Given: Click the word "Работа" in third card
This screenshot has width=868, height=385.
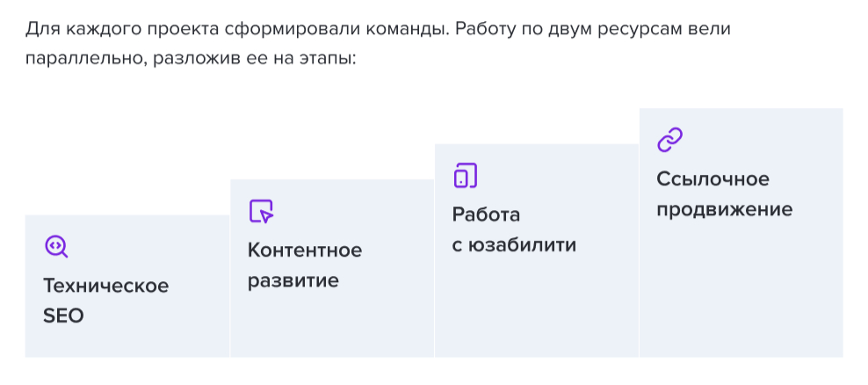Looking at the screenshot, I should 486,214.
